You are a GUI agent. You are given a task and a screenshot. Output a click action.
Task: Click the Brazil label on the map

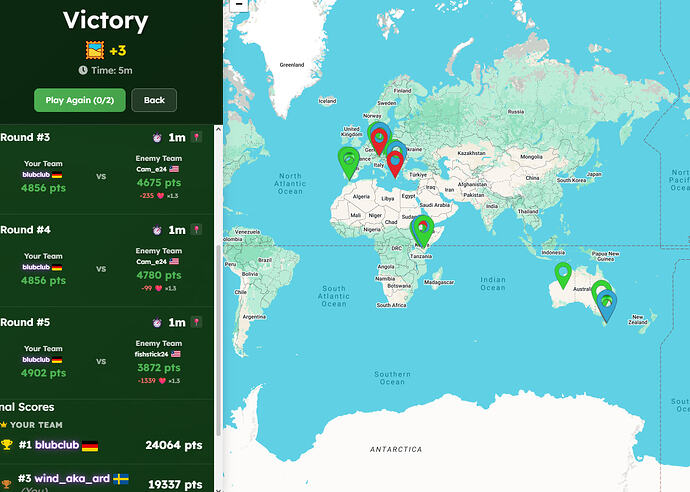265,260
